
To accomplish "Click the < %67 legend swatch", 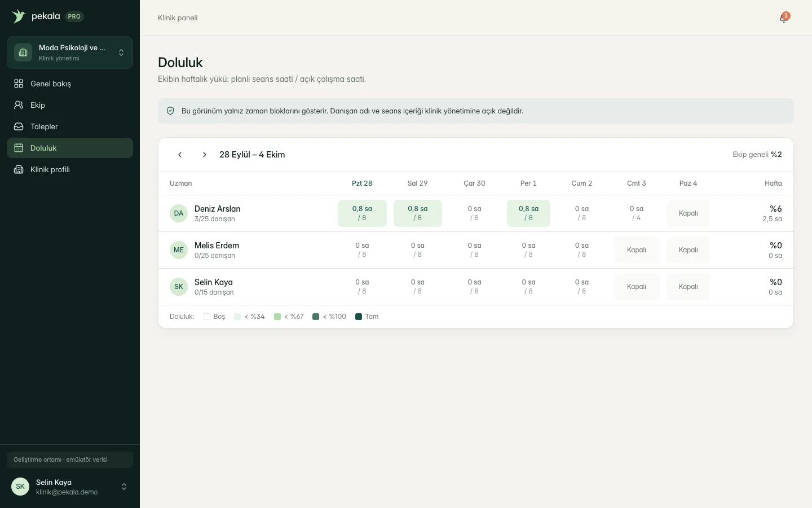I will [x=277, y=317].
